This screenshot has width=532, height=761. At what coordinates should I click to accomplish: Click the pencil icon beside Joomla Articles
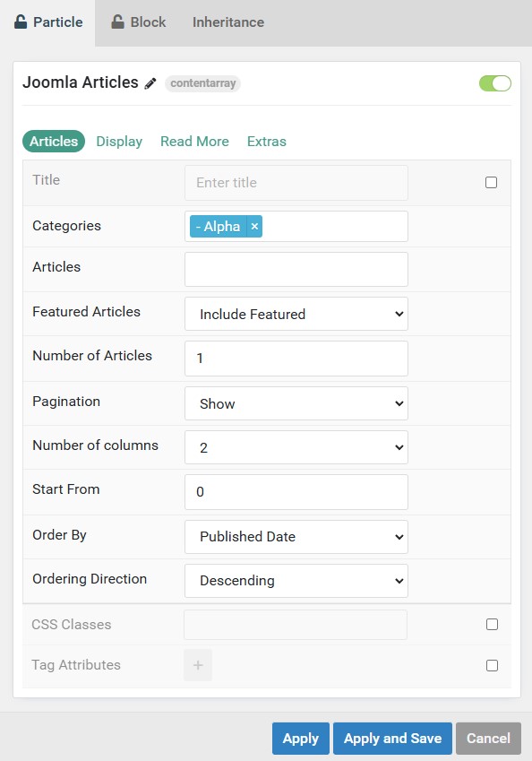150,83
